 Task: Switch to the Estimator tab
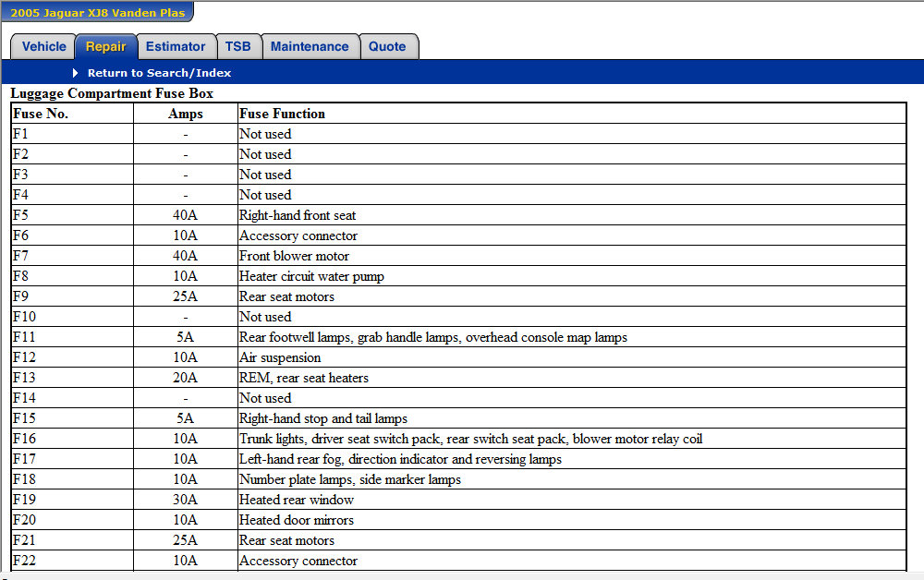(x=176, y=46)
